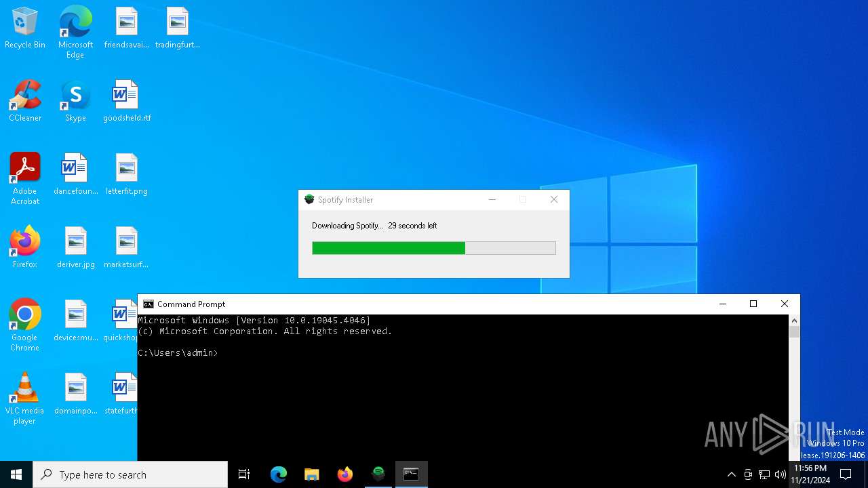This screenshot has height=488, width=868.
Task: Open Google Chrome desktop shortcut
Action: [x=25, y=325]
